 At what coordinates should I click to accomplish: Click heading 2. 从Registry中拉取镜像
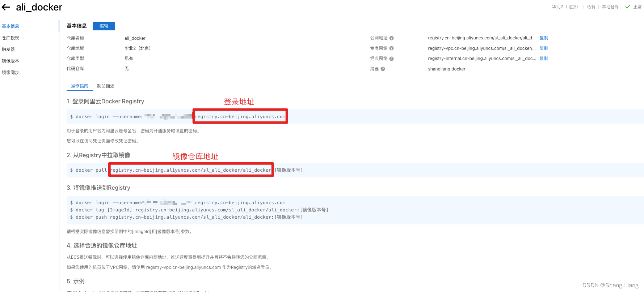point(98,155)
